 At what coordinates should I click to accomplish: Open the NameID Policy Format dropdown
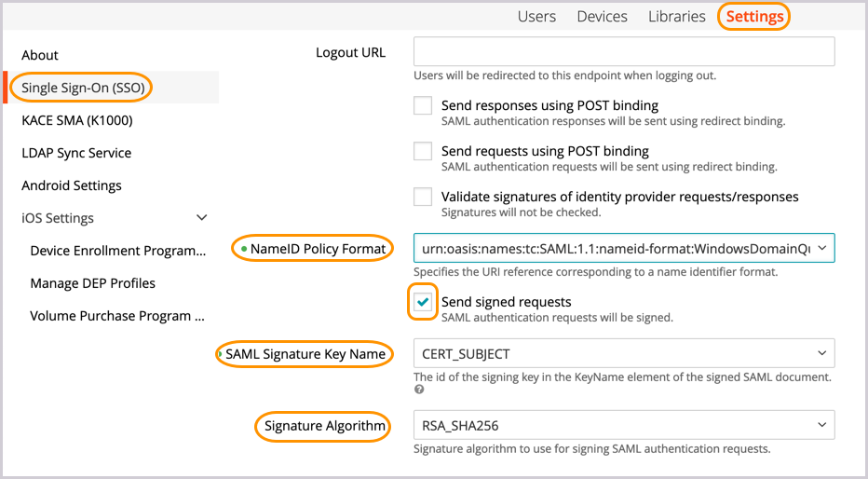[624, 249]
